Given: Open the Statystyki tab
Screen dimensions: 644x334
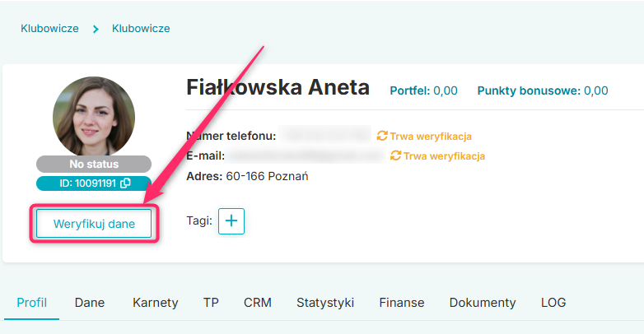Looking at the screenshot, I should 325,303.
